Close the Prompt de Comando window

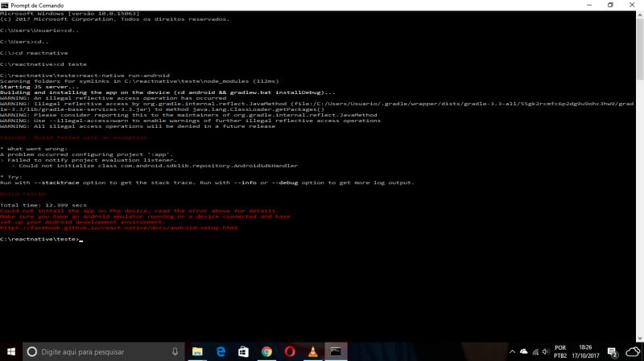tap(632, 5)
